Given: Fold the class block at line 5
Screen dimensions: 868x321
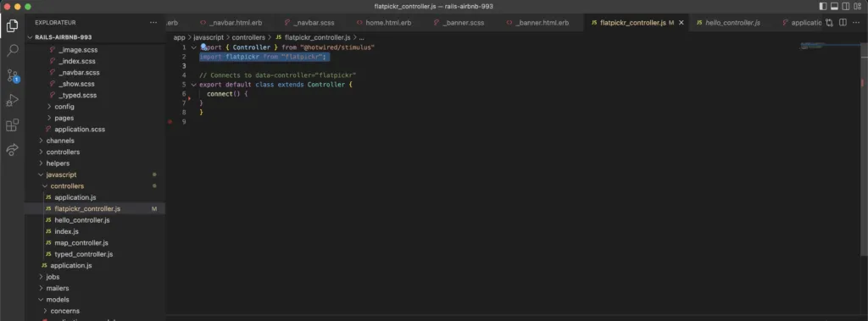Looking at the screenshot, I should (194, 85).
